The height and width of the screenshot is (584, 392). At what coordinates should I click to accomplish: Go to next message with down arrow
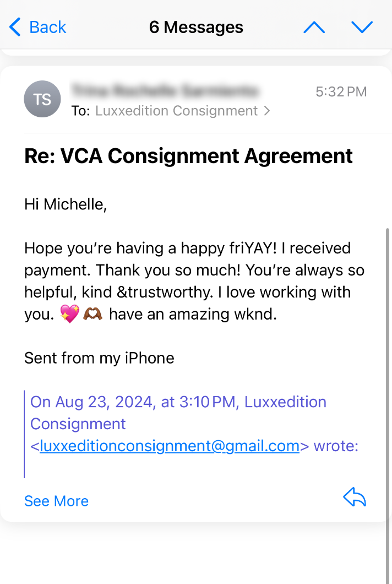pos(362,27)
